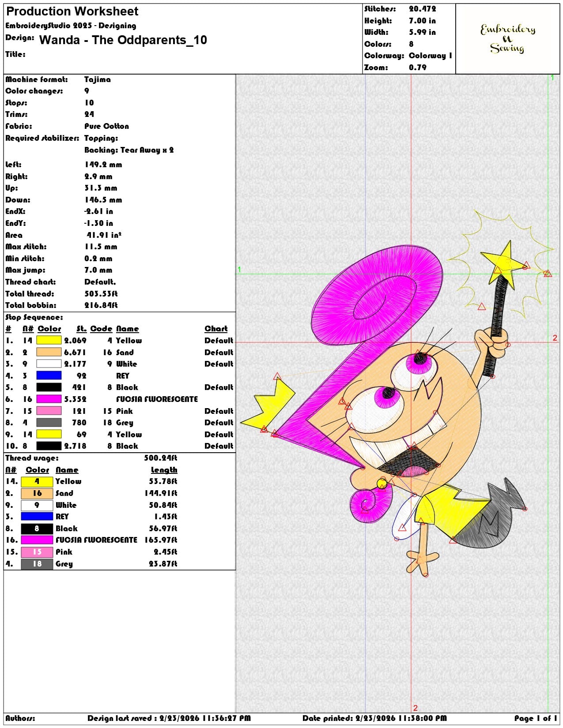This screenshot has height=728, width=563.
Task: Click the Left value '149.2 mm'
Action: click(x=103, y=165)
